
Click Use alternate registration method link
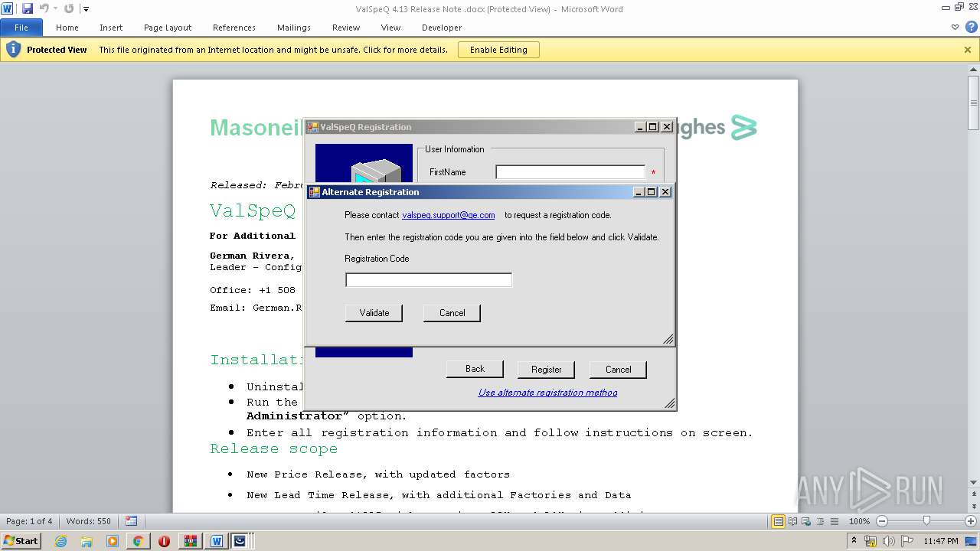pos(547,393)
